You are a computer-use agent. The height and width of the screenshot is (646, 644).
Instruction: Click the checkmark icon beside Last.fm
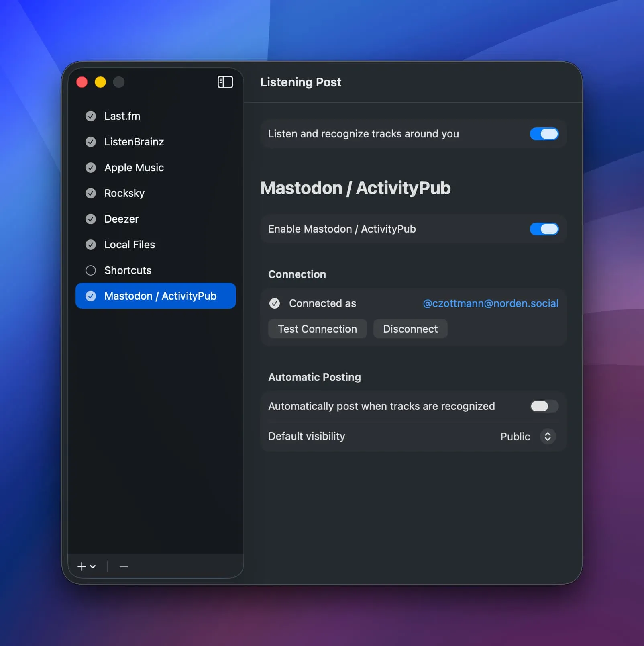(91, 116)
